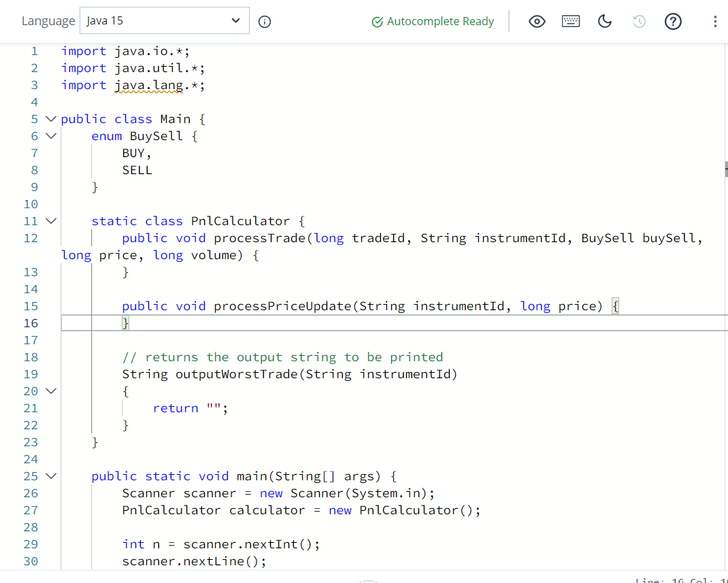The width and height of the screenshot is (728, 583).
Task: Click the Autocomplete Ready checkmark icon
Action: pyautogui.click(x=377, y=21)
